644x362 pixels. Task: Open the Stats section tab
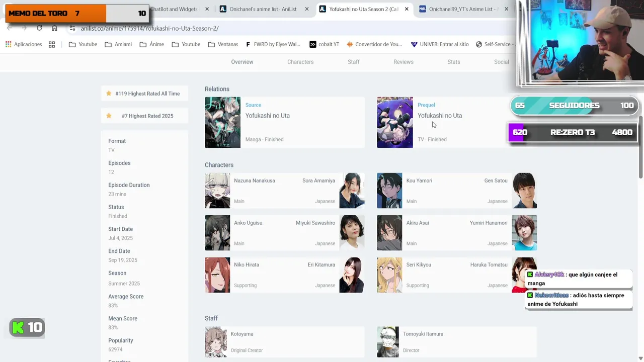pos(454,62)
